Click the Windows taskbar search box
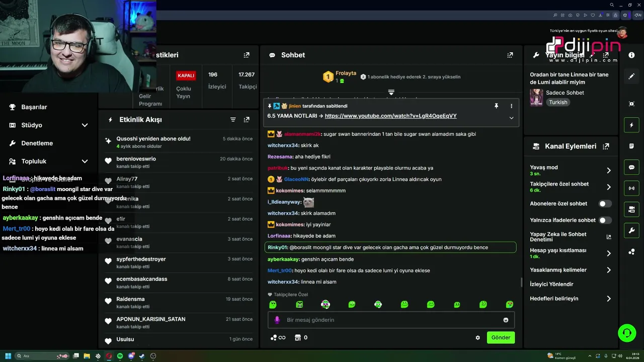 pyautogui.click(x=43, y=356)
